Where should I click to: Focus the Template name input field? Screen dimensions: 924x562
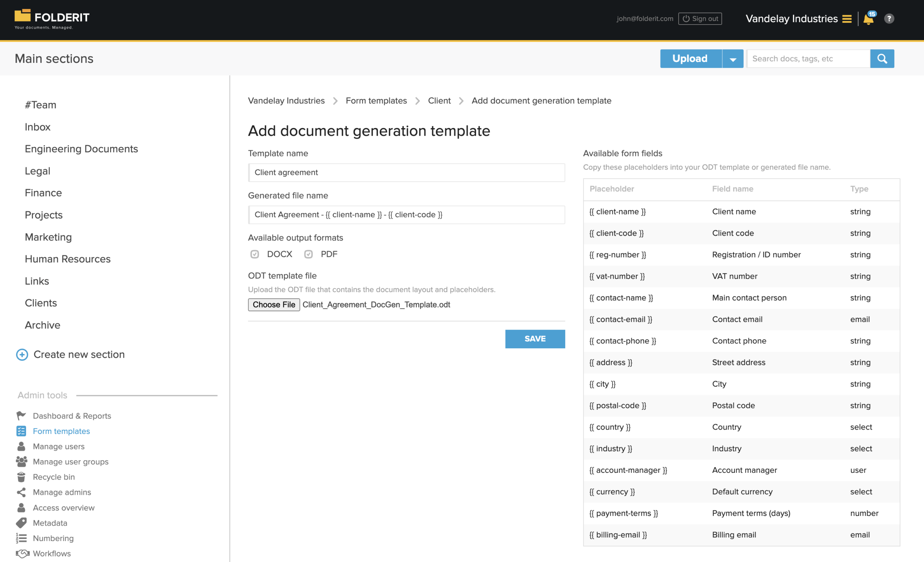(406, 173)
